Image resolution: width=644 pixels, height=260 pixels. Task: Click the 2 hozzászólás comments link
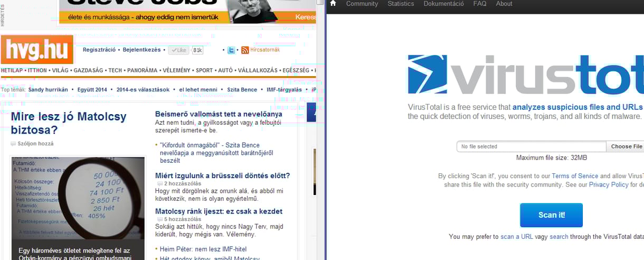point(182,184)
